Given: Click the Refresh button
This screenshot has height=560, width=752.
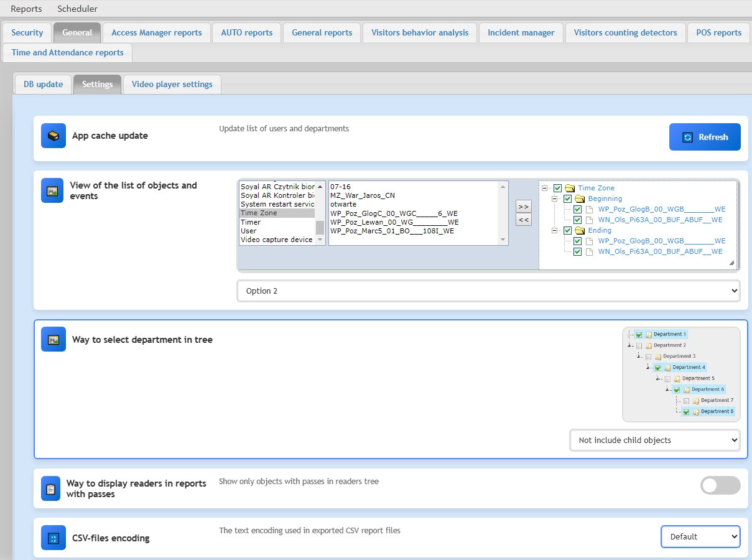Looking at the screenshot, I should (x=705, y=137).
